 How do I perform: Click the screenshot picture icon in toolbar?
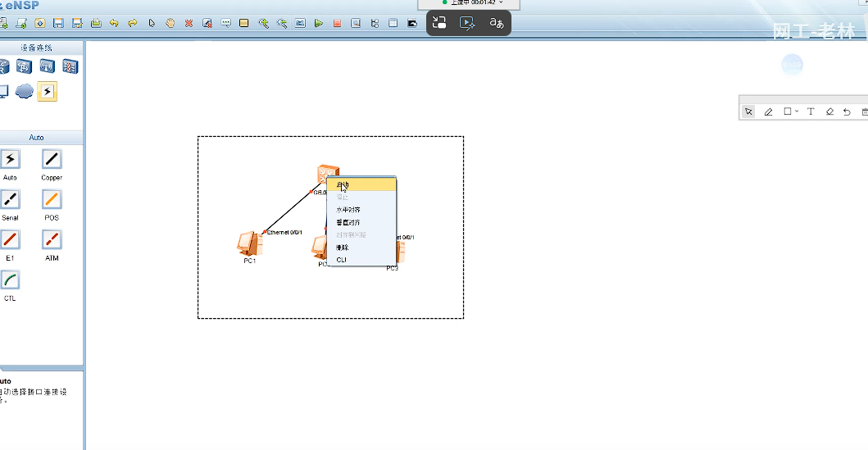click(x=411, y=23)
